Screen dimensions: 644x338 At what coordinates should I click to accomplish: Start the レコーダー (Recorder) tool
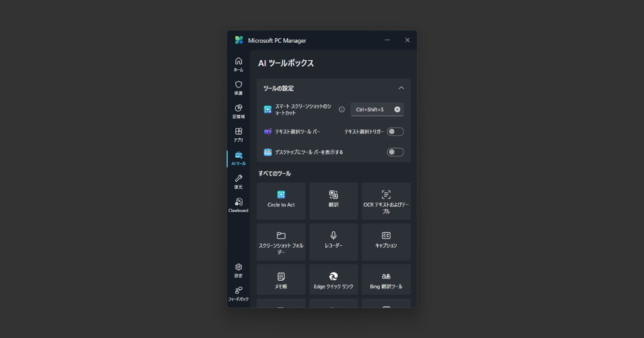(x=333, y=242)
